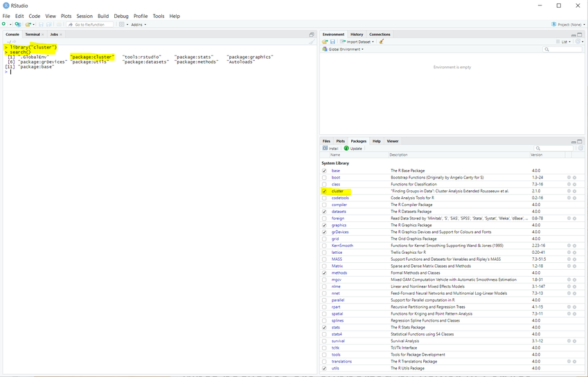Image resolution: width=588 pixels, height=377 pixels.
Task: Open the rpart package link
Action: point(336,306)
